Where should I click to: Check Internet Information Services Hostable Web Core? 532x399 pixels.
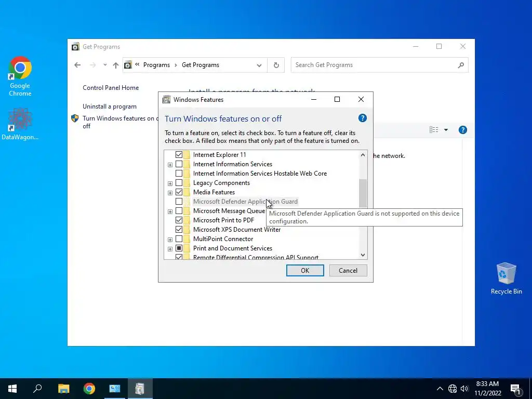coord(179,174)
